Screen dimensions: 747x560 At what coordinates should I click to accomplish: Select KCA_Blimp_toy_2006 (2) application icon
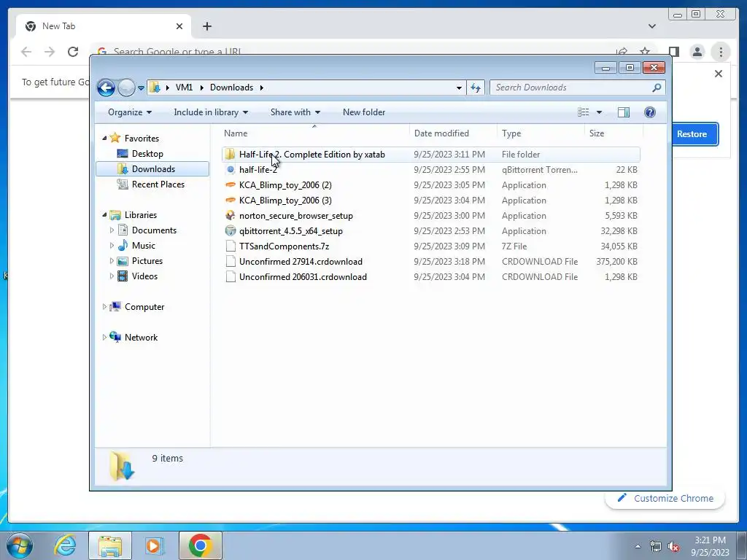point(230,184)
